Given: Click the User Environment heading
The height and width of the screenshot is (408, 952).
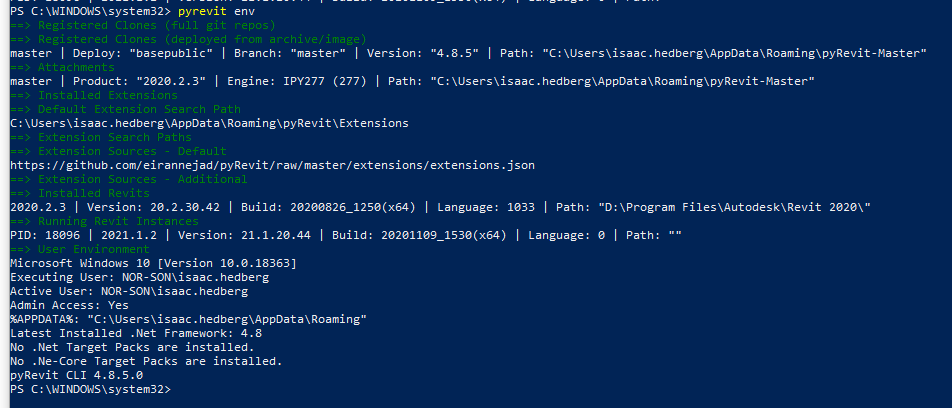Looking at the screenshot, I should [x=80, y=249].
